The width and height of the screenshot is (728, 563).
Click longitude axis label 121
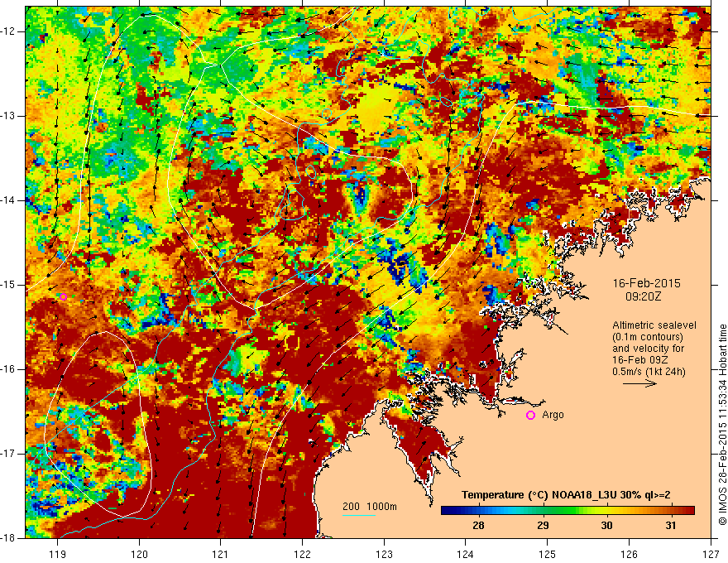pos(221,554)
